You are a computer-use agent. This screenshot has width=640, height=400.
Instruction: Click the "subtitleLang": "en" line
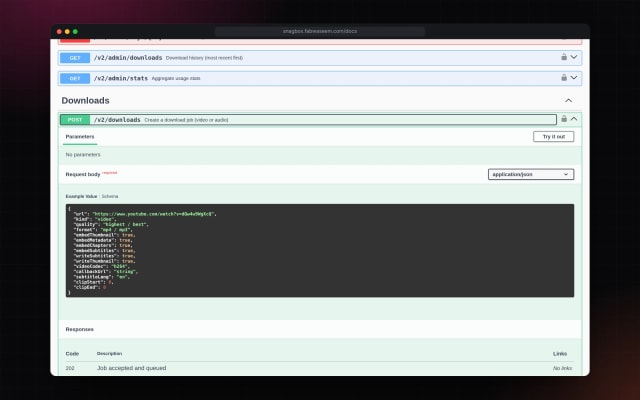click(x=102, y=277)
